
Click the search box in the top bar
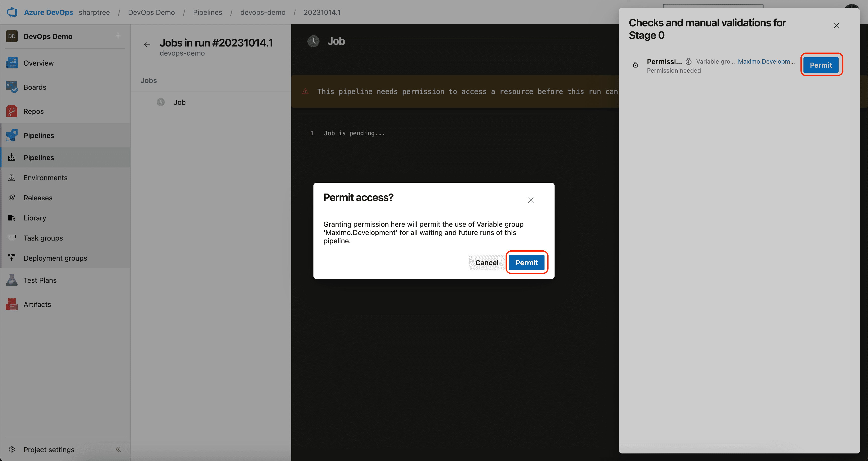click(713, 6)
